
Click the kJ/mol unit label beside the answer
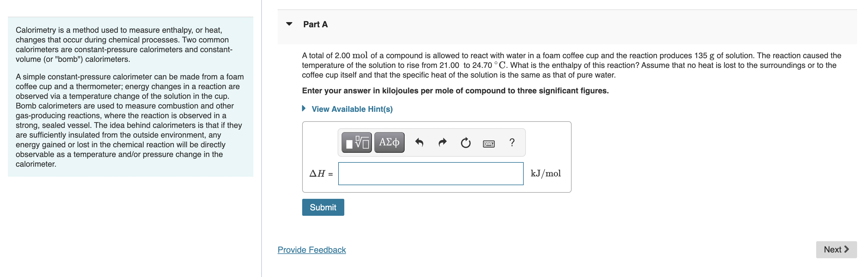coord(546,173)
